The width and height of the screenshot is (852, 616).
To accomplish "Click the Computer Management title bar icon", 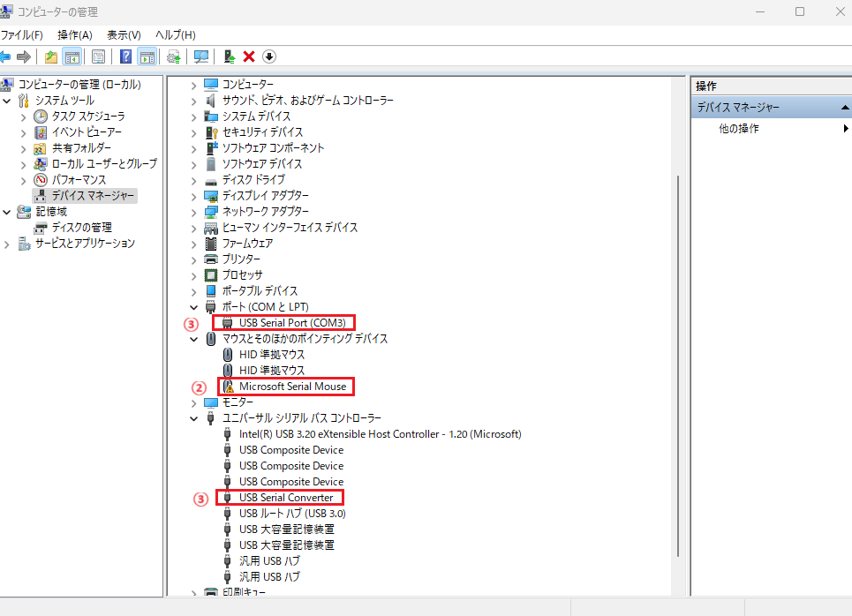I will pos(6,11).
